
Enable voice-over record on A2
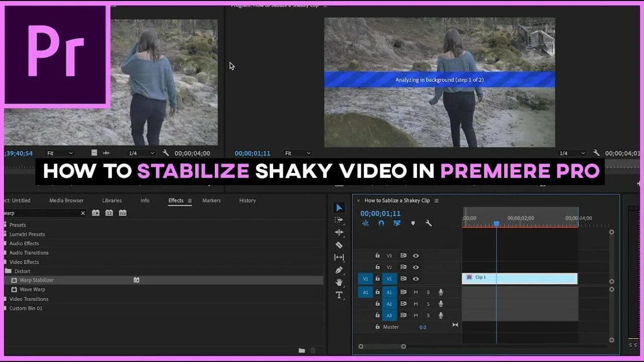point(441,304)
